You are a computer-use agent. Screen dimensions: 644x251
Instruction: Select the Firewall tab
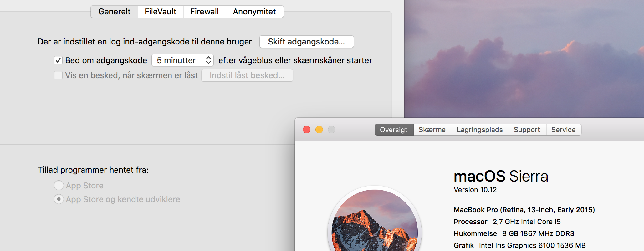pos(205,12)
